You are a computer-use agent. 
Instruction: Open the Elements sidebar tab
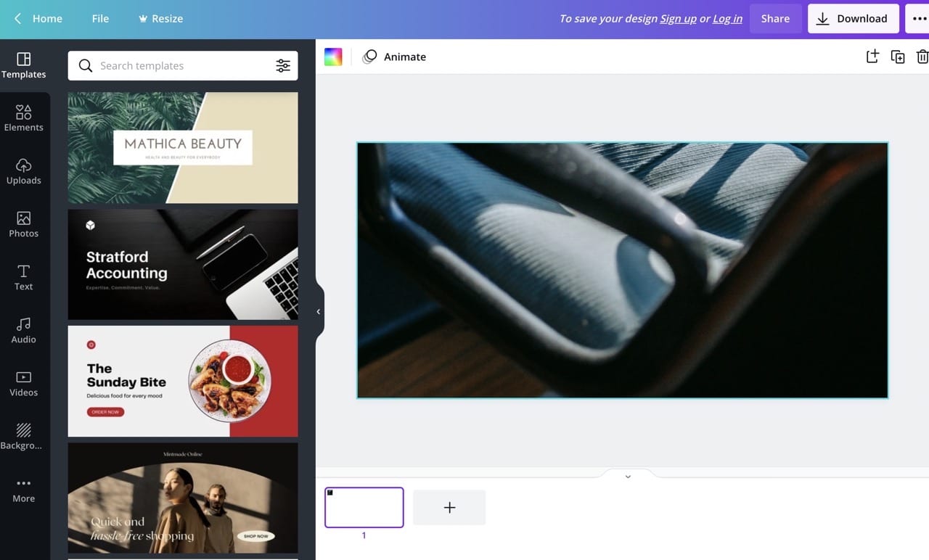tap(24, 118)
